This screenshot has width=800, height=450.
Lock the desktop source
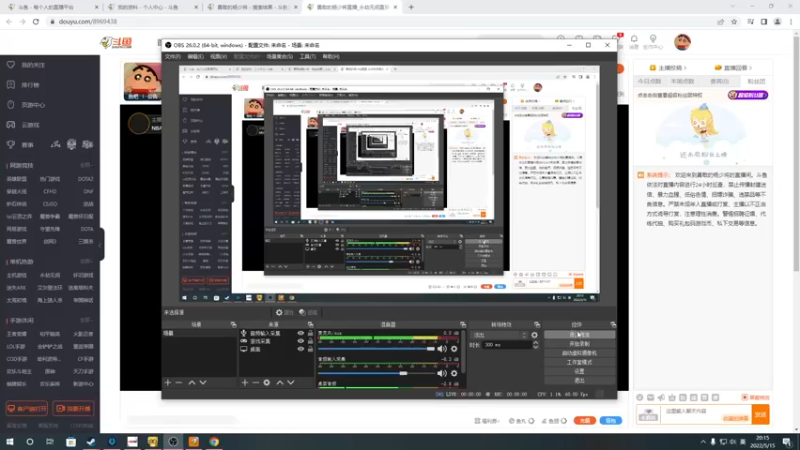[x=310, y=349]
